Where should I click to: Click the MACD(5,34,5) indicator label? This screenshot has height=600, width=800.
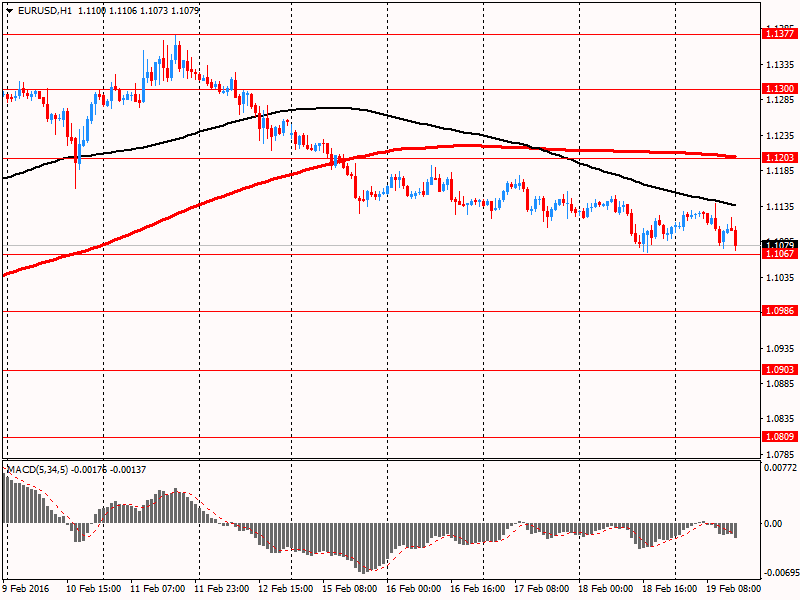37,469
